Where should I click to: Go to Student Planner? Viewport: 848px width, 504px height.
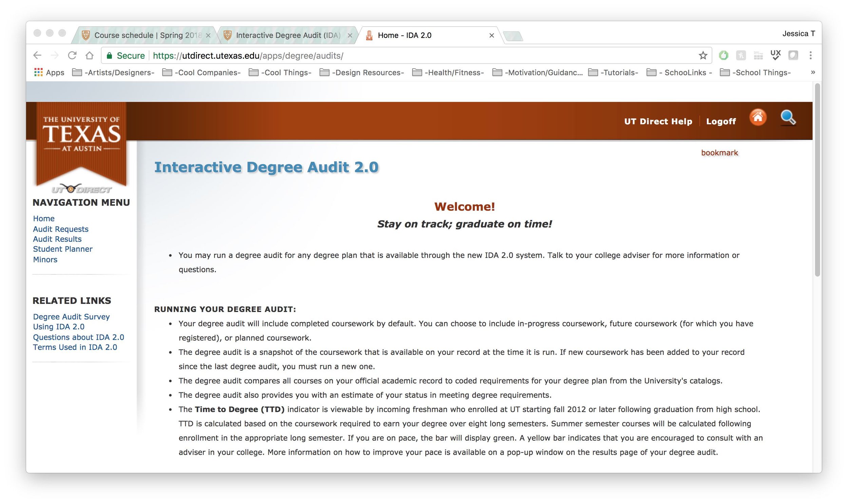coord(63,249)
